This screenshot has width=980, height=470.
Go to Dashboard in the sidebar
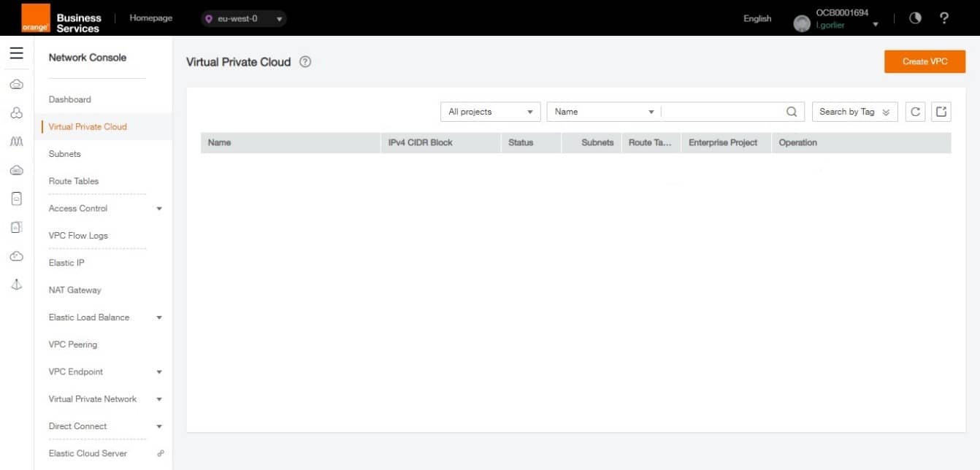(70, 99)
